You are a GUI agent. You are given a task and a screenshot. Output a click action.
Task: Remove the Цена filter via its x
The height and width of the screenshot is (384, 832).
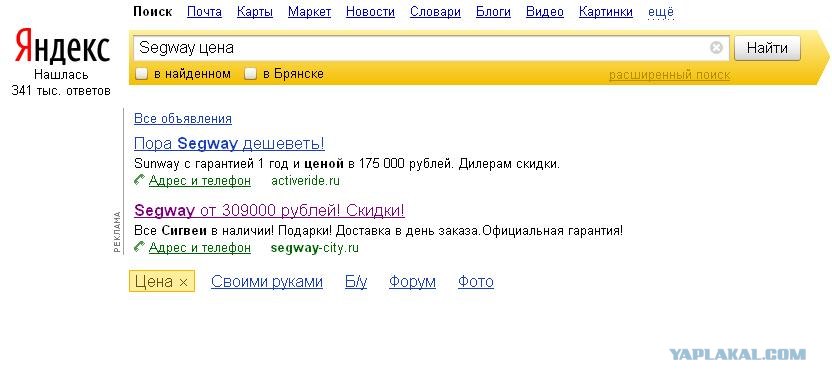click(x=183, y=283)
